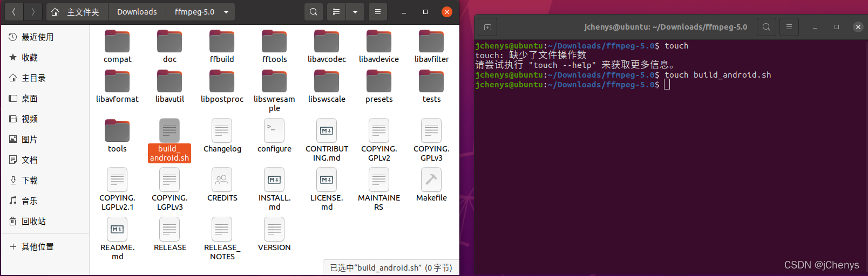Select the Makefile icon
Screen dimensions: 868x276
pos(431,180)
